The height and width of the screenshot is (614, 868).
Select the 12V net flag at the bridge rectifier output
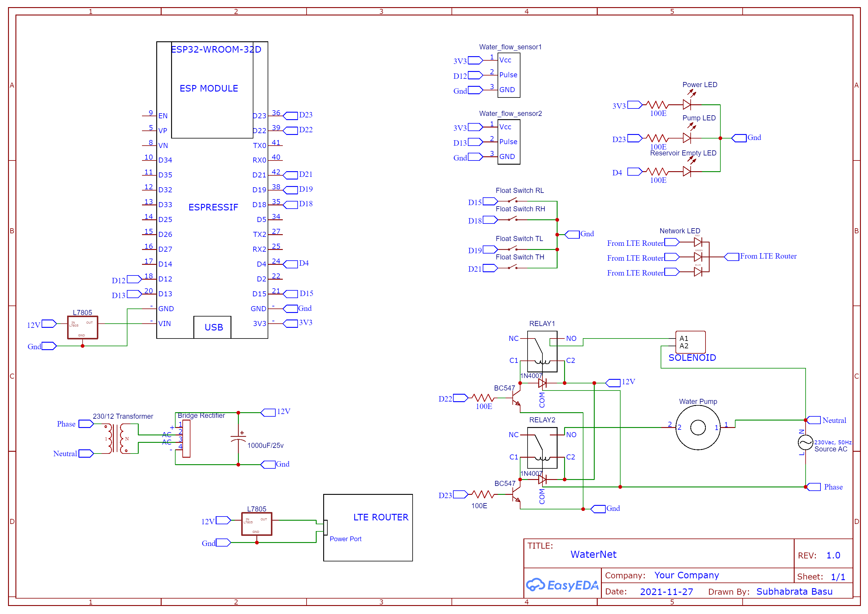[268, 413]
